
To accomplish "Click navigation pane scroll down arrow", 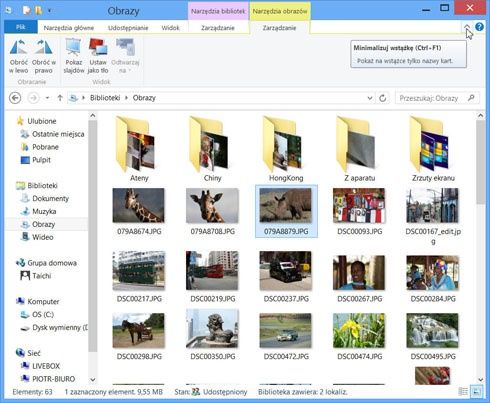I will tap(93, 379).
